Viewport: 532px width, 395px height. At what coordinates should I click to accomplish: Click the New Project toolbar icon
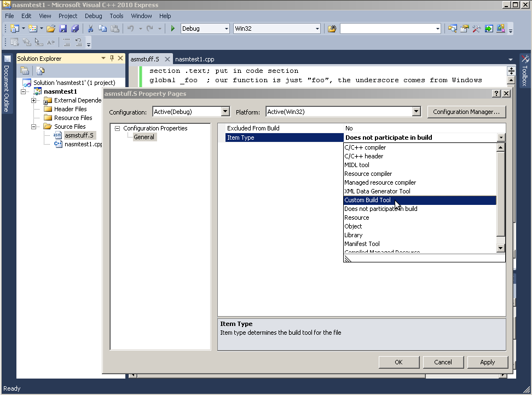click(x=14, y=28)
